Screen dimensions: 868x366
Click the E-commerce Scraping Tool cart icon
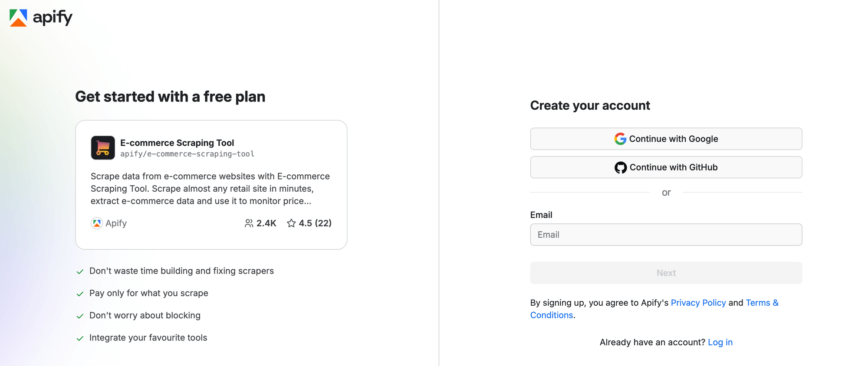point(103,147)
